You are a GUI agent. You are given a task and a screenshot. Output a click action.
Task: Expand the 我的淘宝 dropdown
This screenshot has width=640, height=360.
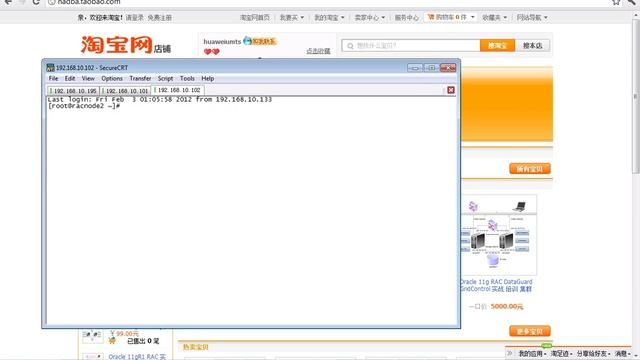click(x=329, y=18)
